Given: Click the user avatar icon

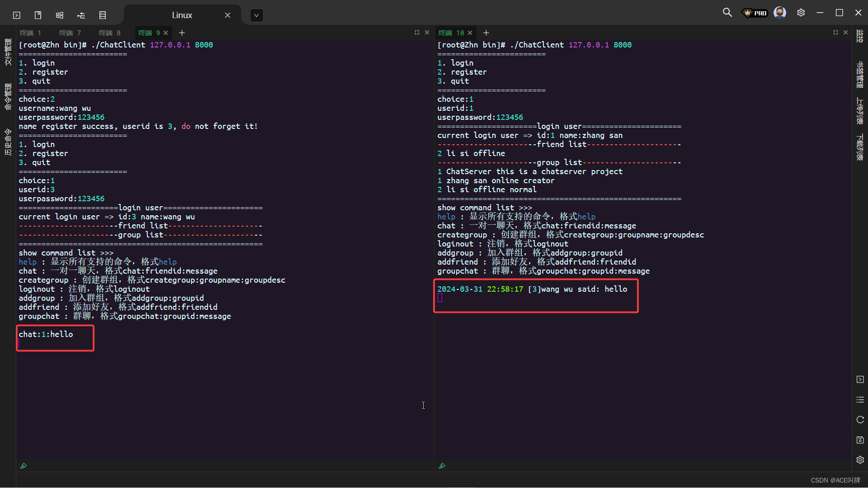Looking at the screenshot, I should point(779,13).
